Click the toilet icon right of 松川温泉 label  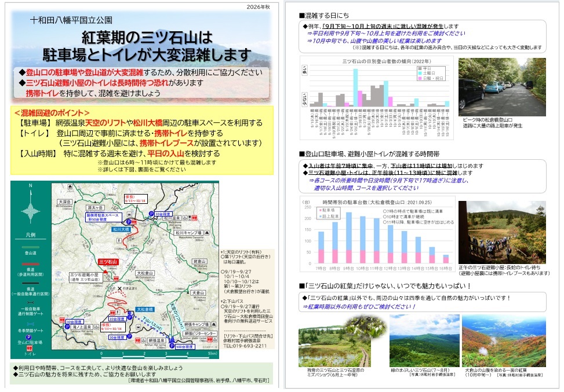coord(195,218)
